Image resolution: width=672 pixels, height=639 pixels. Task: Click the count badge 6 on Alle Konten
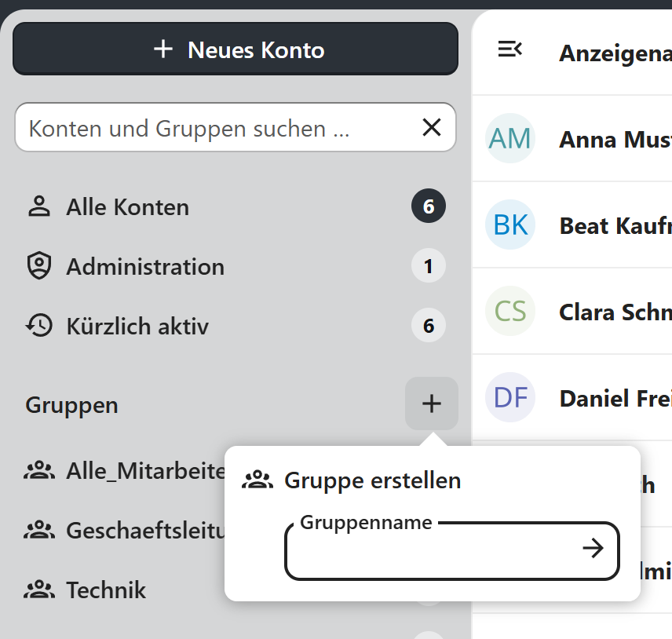click(x=429, y=206)
